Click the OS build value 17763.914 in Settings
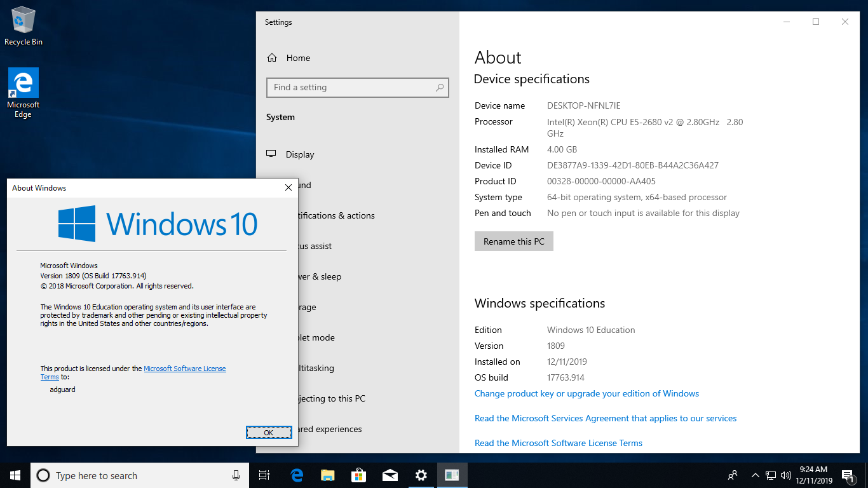Image resolution: width=868 pixels, height=488 pixels. pos(566,377)
